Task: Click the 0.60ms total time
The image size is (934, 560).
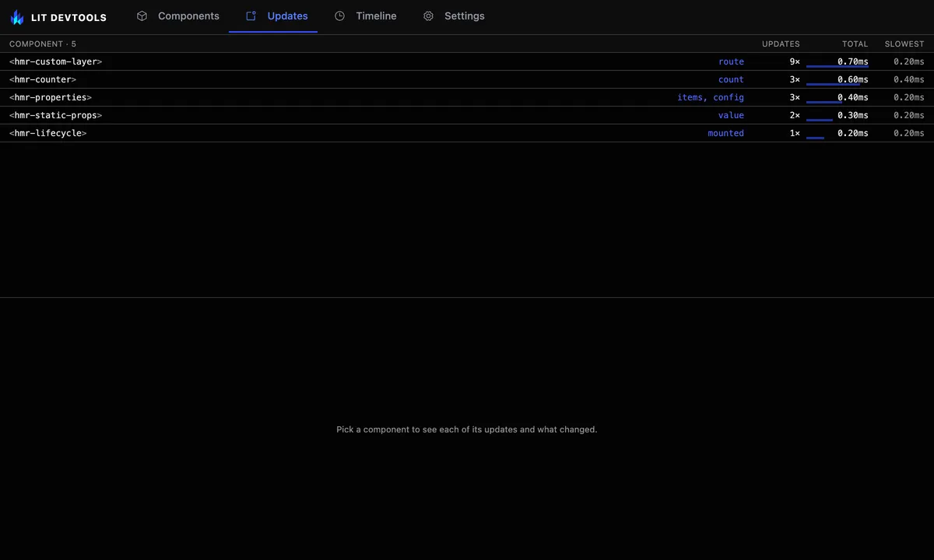Action: (x=853, y=79)
